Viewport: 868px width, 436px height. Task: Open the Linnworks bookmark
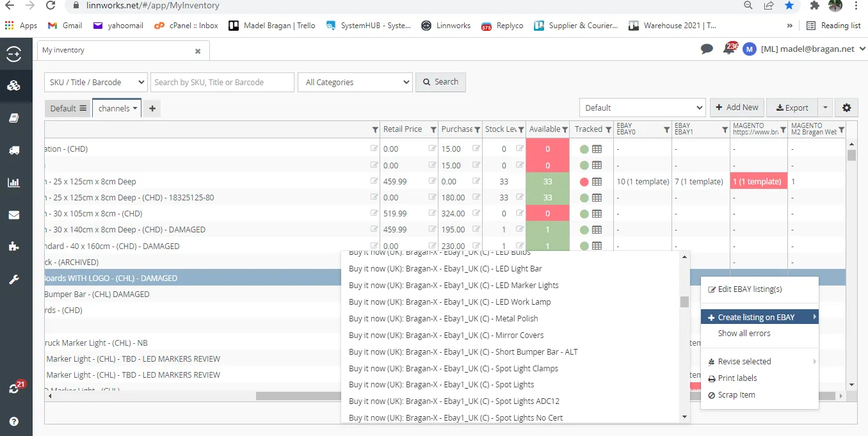pyautogui.click(x=446, y=26)
